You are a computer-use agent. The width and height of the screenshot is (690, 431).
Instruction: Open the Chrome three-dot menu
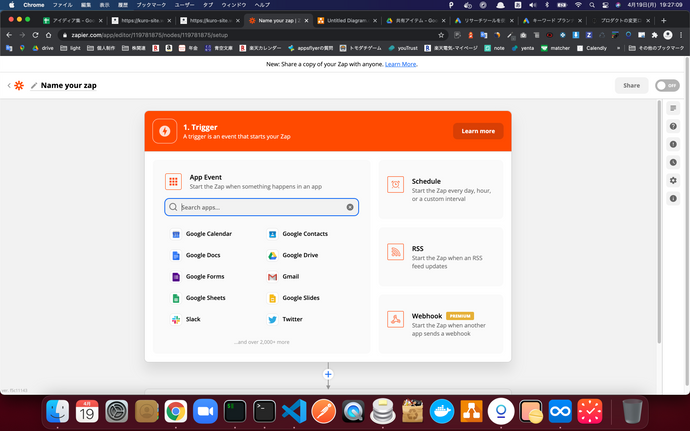tap(681, 35)
